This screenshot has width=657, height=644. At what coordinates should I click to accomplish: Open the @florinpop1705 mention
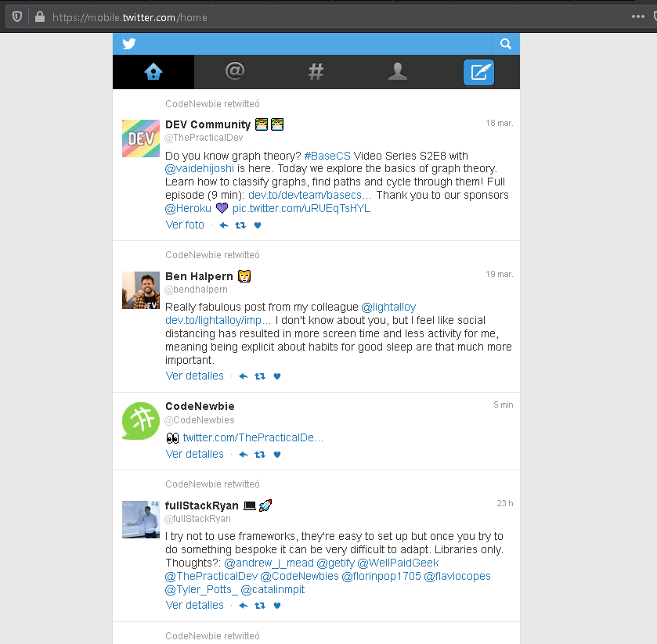coord(381,577)
